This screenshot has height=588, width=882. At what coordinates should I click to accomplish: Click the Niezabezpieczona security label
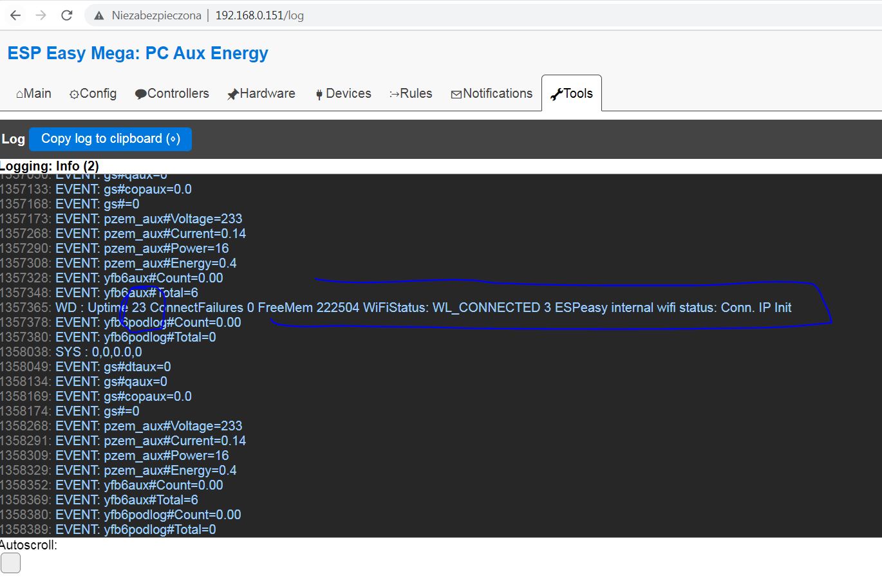coord(156,15)
